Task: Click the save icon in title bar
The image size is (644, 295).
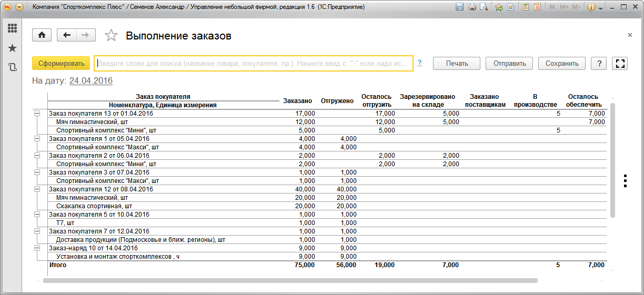Action: pos(459,7)
